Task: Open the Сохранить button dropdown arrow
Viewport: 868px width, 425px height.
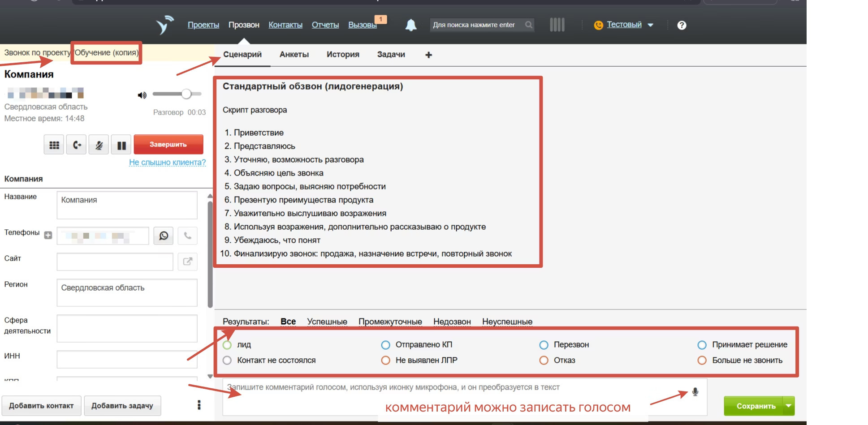Action: pos(789,406)
